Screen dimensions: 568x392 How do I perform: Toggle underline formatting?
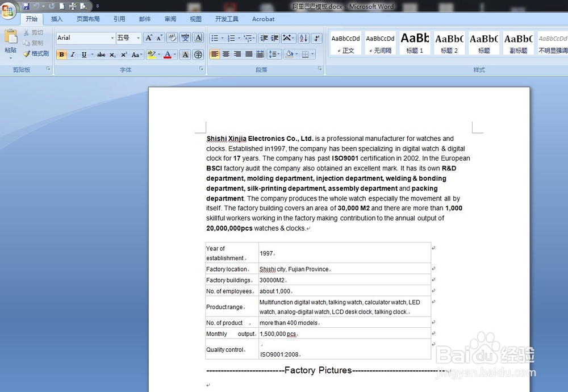[x=84, y=55]
